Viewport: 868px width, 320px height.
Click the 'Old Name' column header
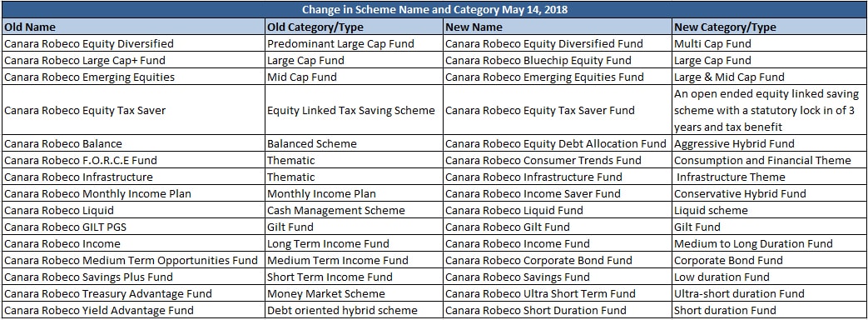(133, 27)
